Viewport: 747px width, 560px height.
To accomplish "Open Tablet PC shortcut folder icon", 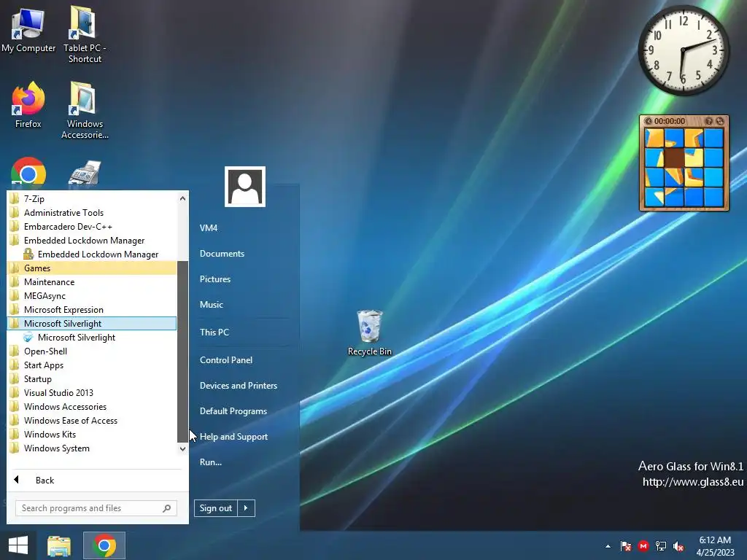I will tap(85, 34).
